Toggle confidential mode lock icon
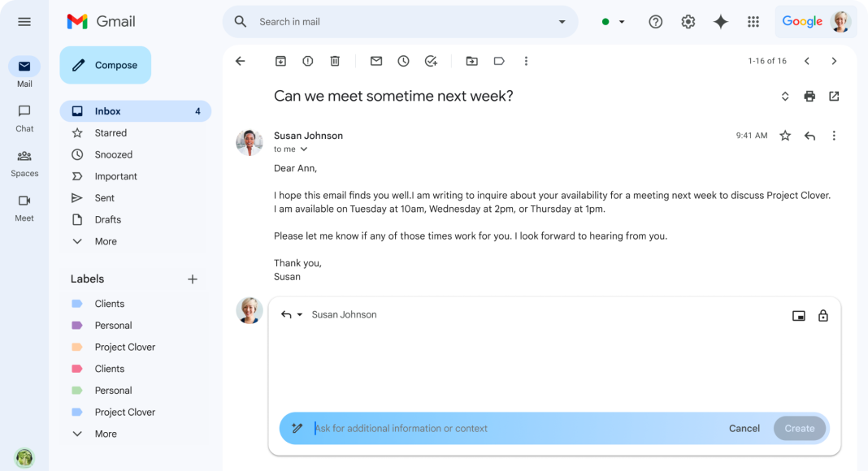Viewport: 868px width, 471px height. pos(823,316)
